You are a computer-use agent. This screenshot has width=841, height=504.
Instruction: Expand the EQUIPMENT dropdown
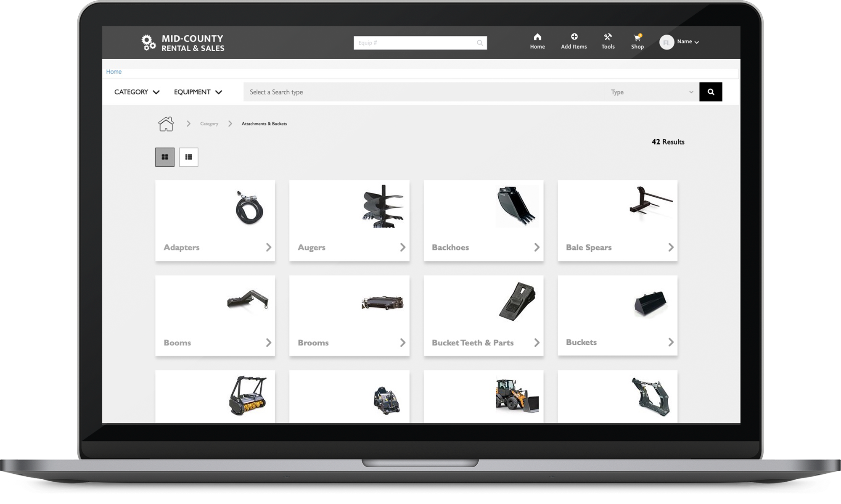pos(197,92)
